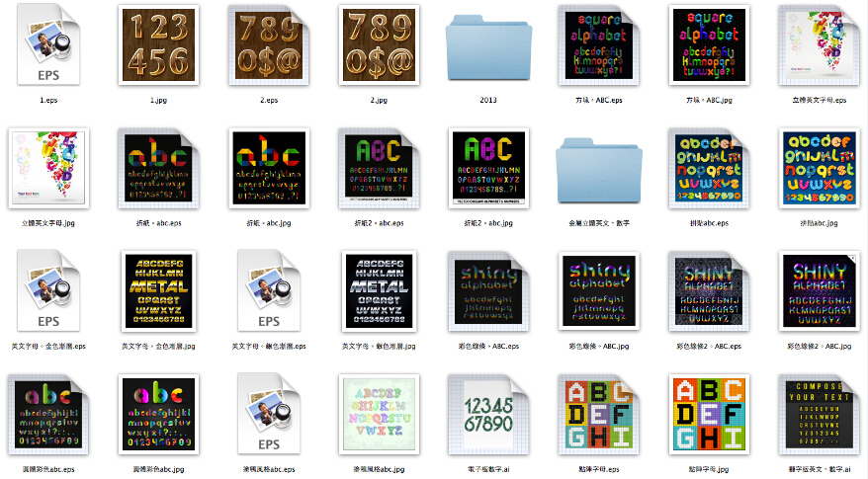Screen dimensions: 868x479
Task: Select the 立體英文字母.jpg thumbnail
Action: 47,168
